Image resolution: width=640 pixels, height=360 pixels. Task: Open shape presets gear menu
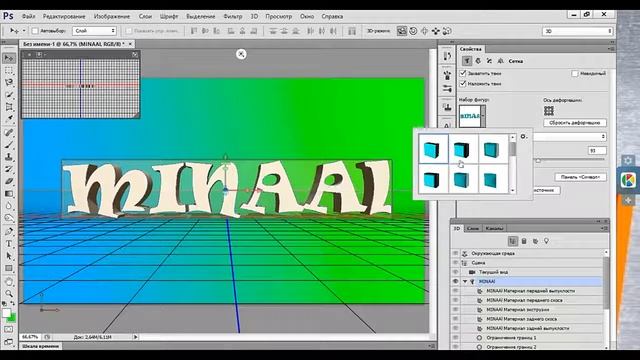[x=524, y=137]
